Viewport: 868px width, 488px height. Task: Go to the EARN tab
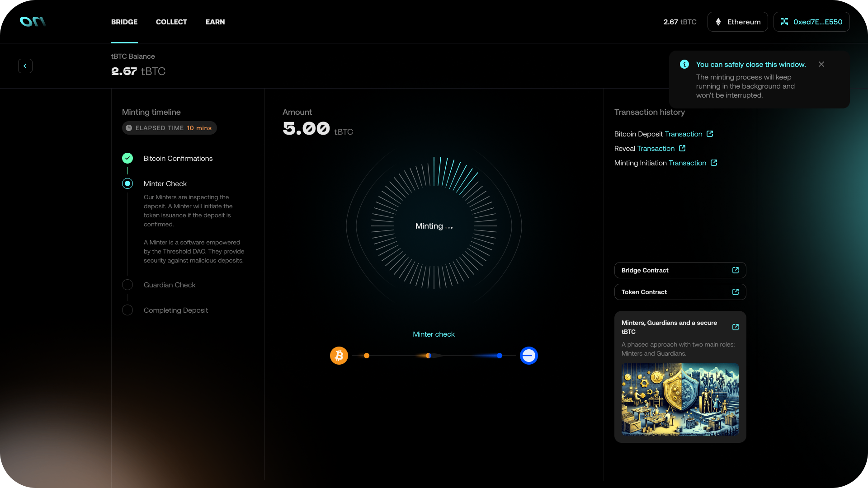(x=215, y=22)
